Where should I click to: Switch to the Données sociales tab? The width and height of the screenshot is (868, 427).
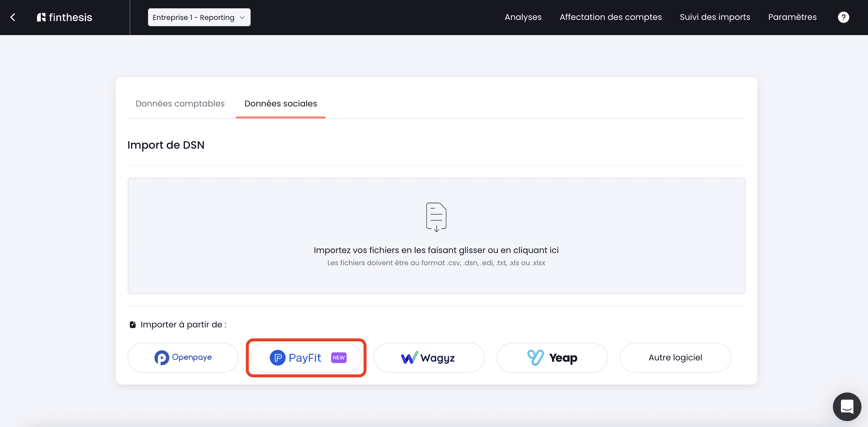(x=280, y=103)
